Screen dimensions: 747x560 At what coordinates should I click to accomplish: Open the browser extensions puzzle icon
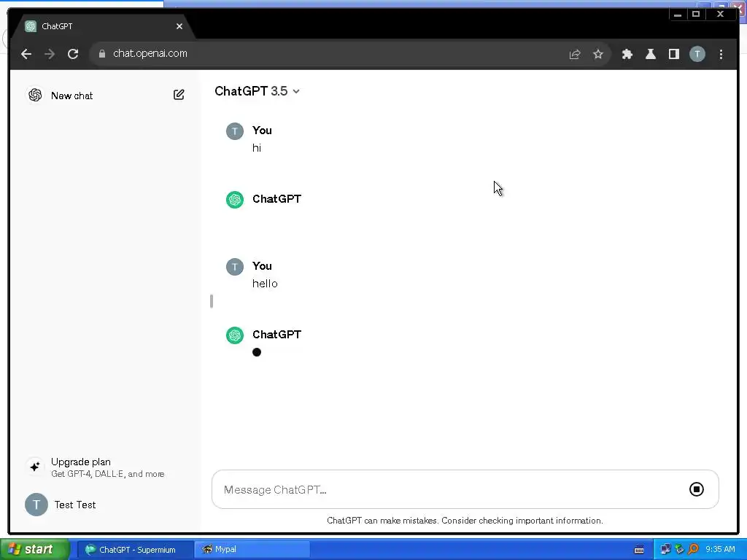(627, 54)
